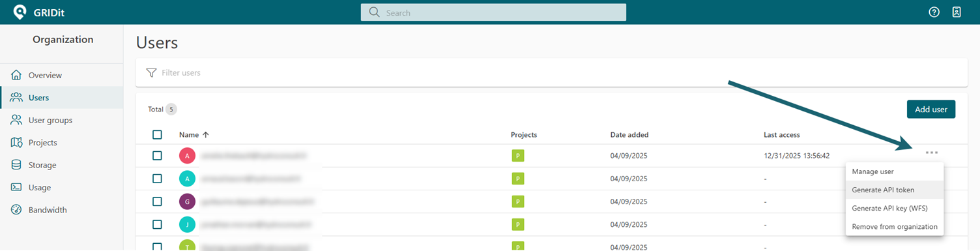The width and height of the screenshot is (980, 251).
Task: Click project badge P in teal J row
Action: coord(517,224)
